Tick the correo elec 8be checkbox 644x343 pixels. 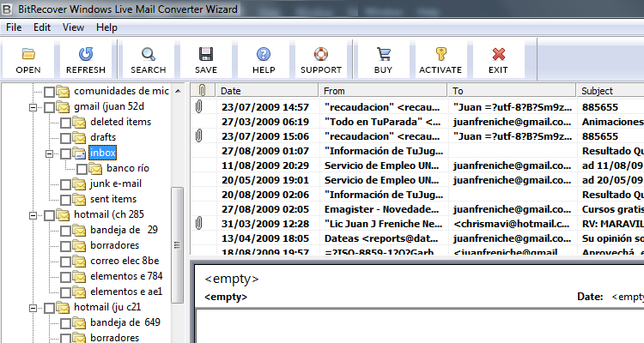[66, 262]
